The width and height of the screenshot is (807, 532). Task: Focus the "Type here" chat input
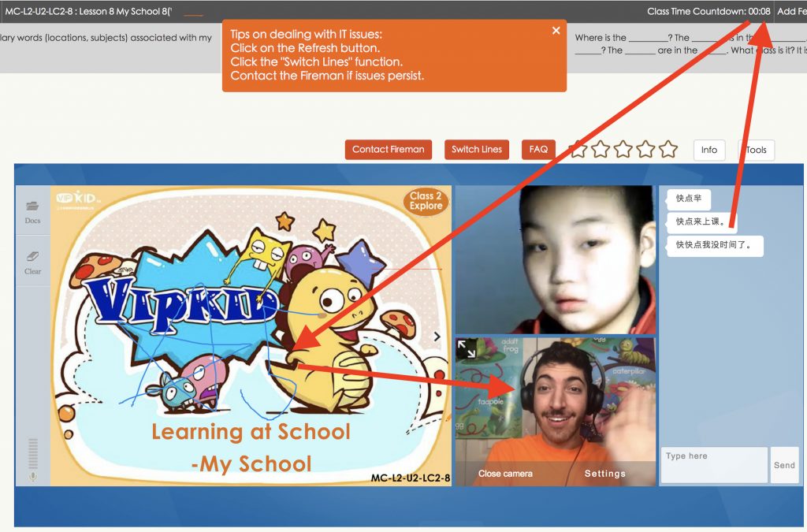714,465
